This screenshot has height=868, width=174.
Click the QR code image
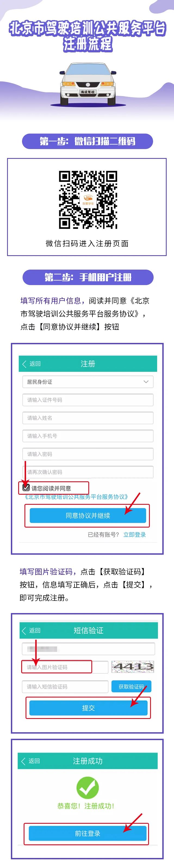88,200
